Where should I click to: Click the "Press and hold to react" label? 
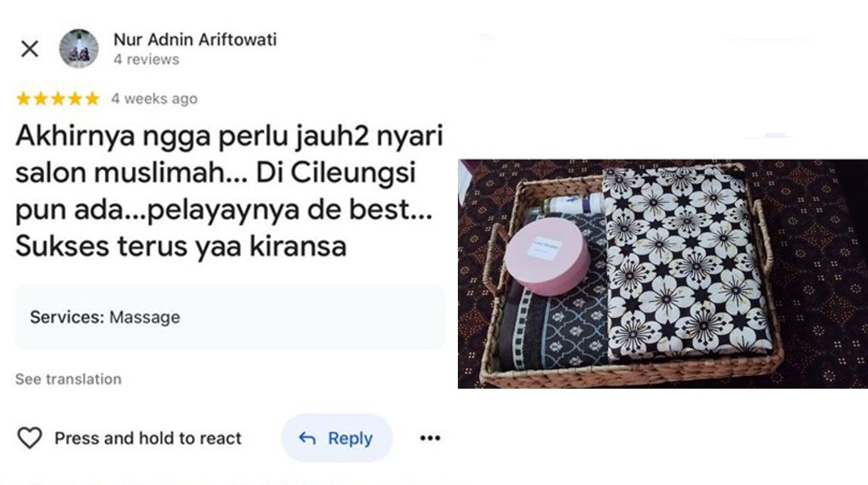click(148, 438)
